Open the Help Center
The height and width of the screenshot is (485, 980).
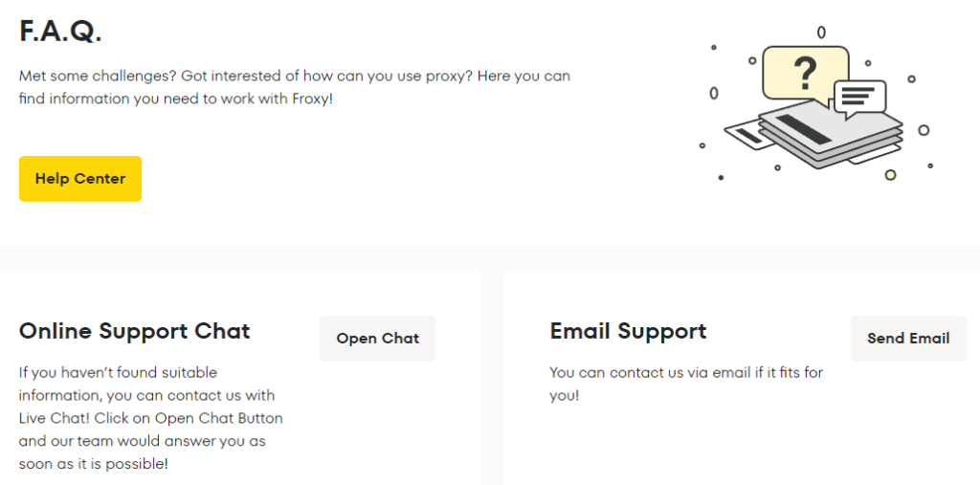(x=80, y=179)
